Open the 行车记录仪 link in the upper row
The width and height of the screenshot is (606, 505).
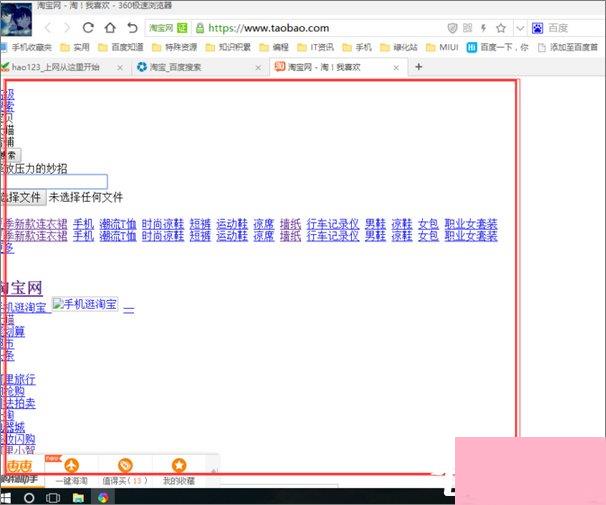pyautogui.click(x=333, y=224)
